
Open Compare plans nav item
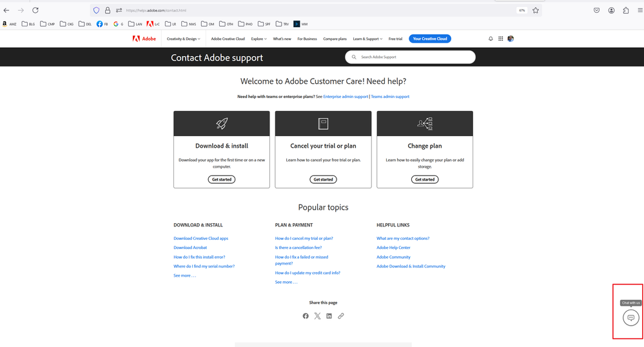335,39
